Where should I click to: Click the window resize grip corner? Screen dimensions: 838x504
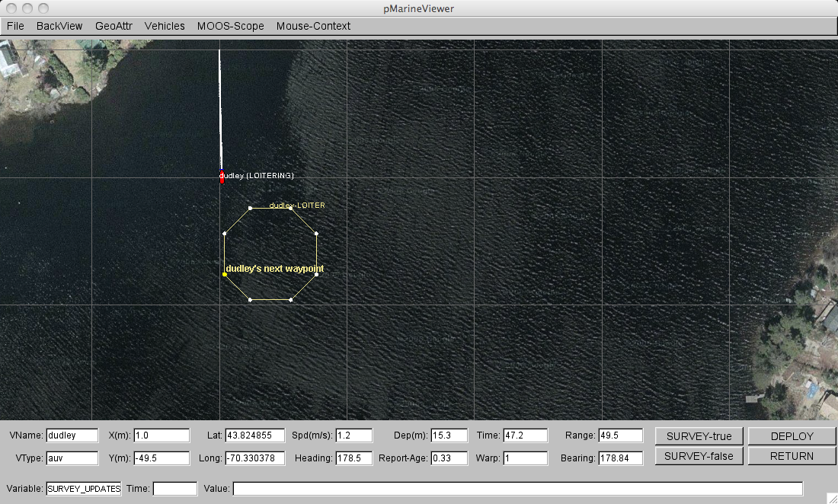tap(831, 497)
